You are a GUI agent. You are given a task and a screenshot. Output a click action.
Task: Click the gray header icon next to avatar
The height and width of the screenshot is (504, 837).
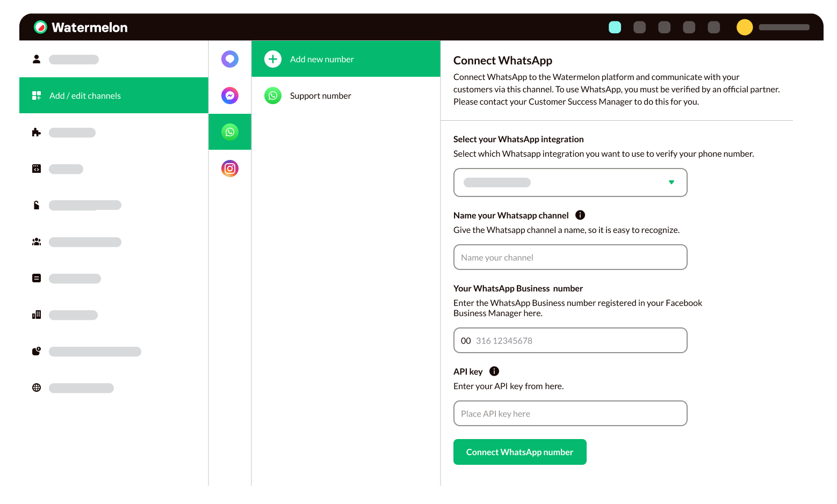[713, 27]
